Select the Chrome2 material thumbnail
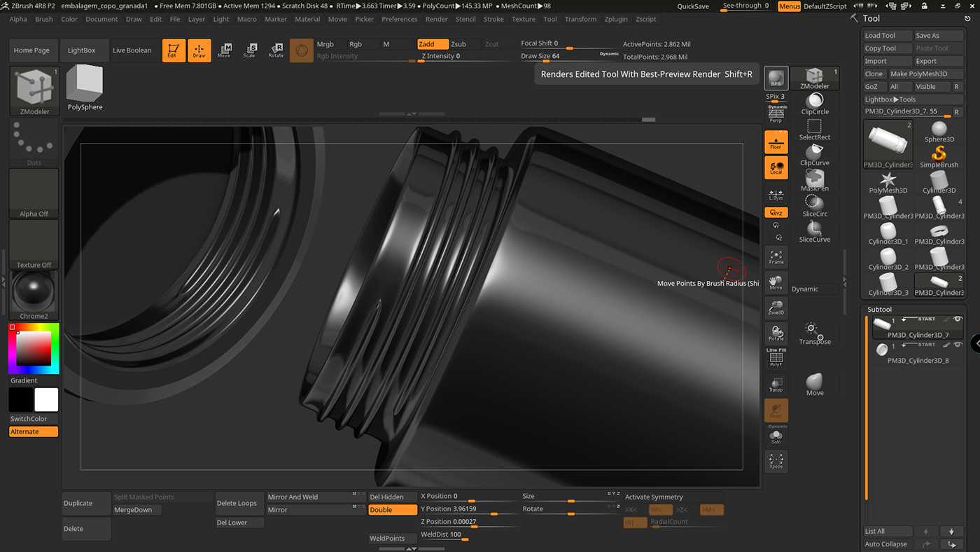980x552 pixels. pyautogui.click(x=33, y=291)
